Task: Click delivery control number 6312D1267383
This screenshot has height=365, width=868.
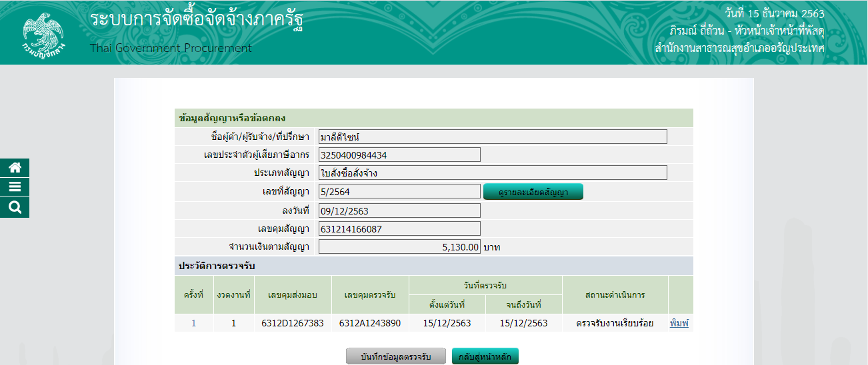Action: click(293, 323)
